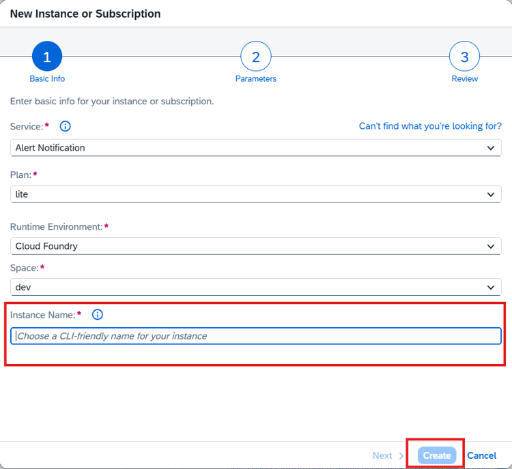The width and height of the screenshot is (512, 469).
Task: Click the "Runtime Environment:" field label
Action: click(56, 227)
